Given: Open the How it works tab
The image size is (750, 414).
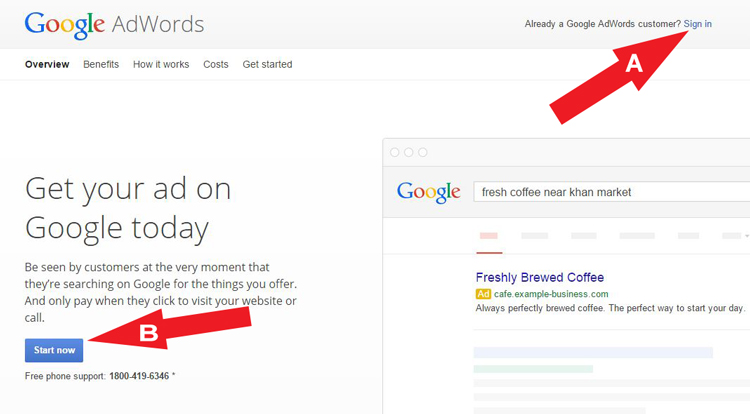Looking at the screenshot, I should click(161, 64).
